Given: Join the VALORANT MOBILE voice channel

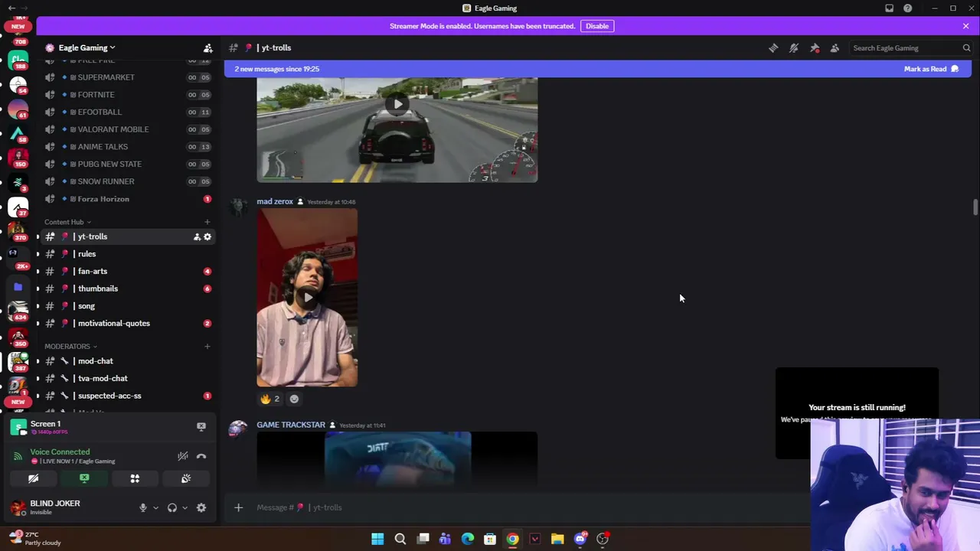Looking at the screenshot, I should tap(127, 129).
